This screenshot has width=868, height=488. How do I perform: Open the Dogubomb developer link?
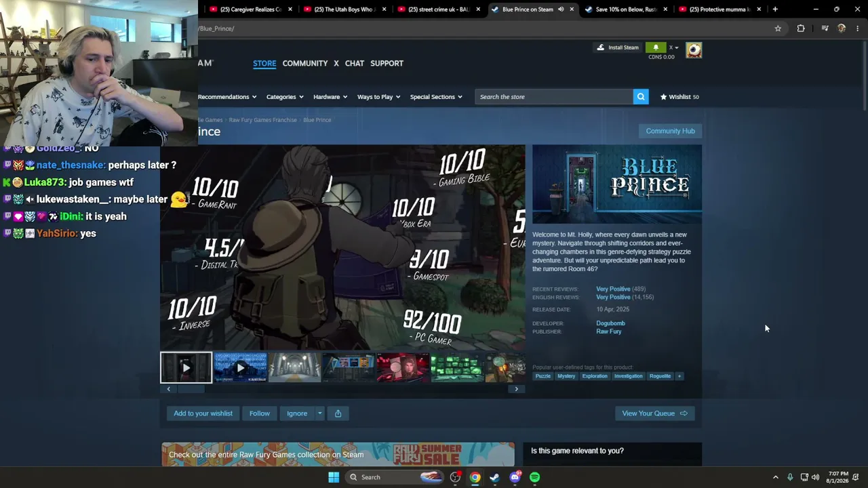click(x=610, y=323)
